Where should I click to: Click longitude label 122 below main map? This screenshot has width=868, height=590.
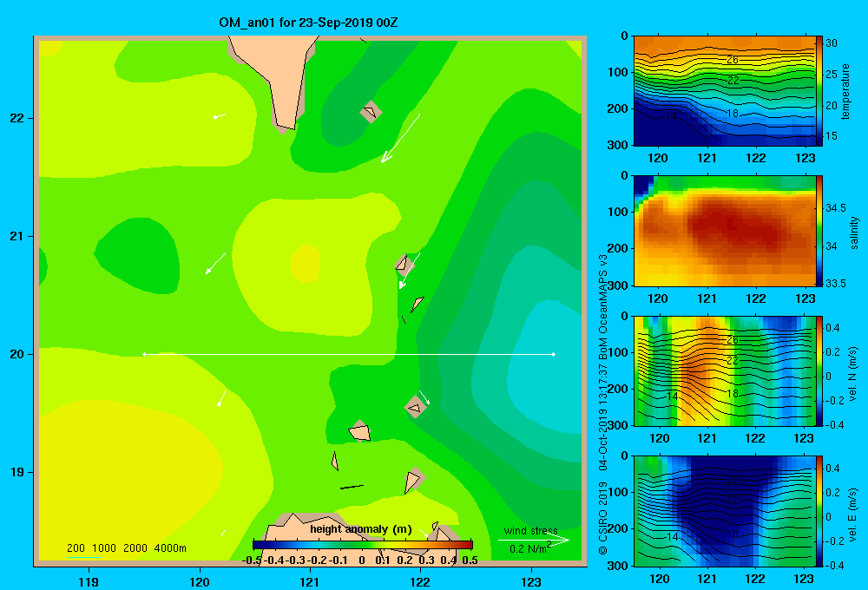[x=420, y=582]
